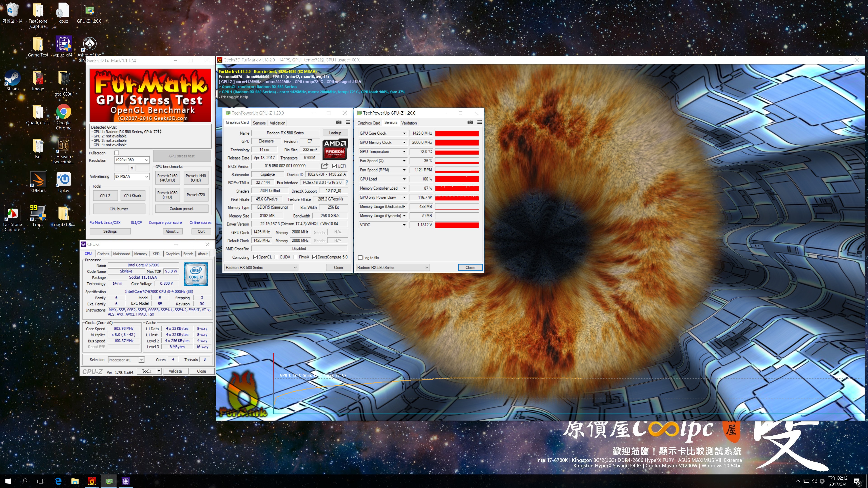Click GPU Load red sensor graph
868x488 pixels.
457,179
